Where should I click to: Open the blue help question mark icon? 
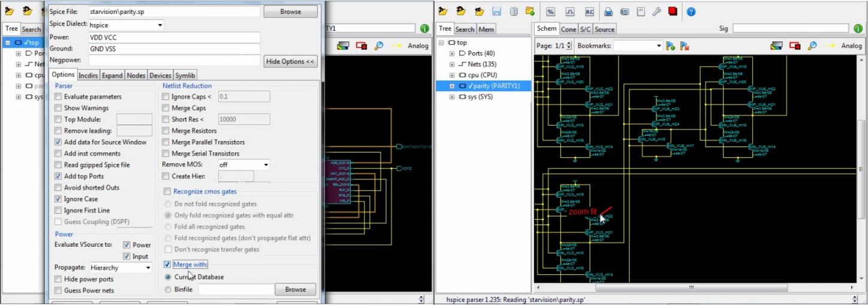tap(691, 11)
